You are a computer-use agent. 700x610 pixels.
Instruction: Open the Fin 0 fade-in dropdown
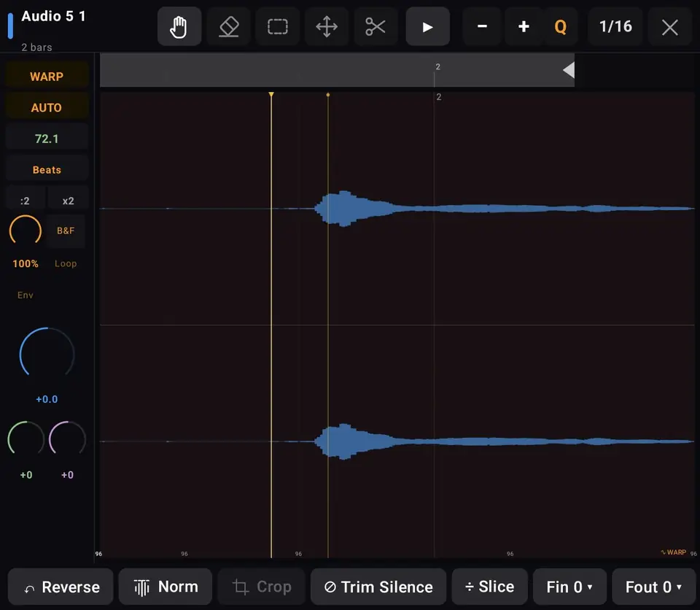click(x=569, y=587)
